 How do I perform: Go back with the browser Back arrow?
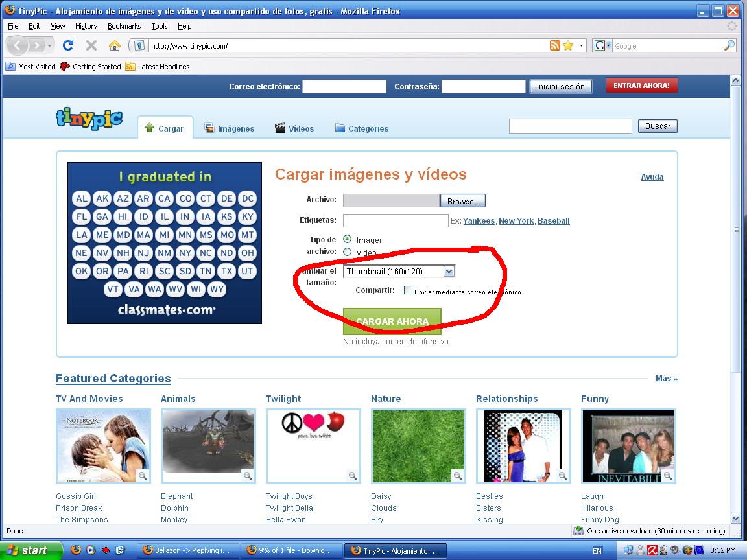pyautogui.click(x=17, y=46)
